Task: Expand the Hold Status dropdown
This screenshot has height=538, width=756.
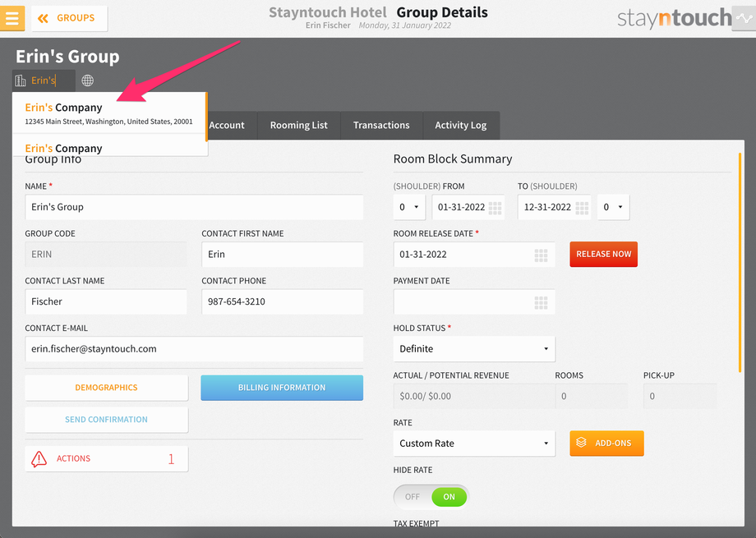Action: click(474, 349)
